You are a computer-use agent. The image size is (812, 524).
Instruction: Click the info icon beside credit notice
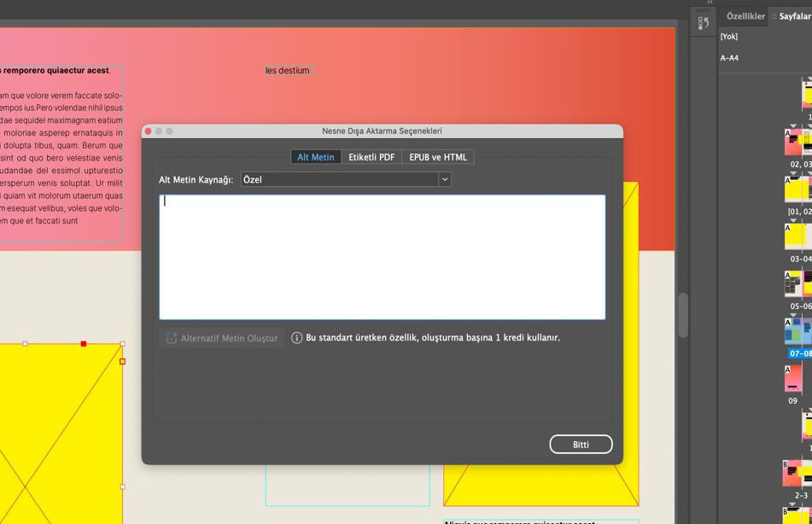[x=297, y=338]
